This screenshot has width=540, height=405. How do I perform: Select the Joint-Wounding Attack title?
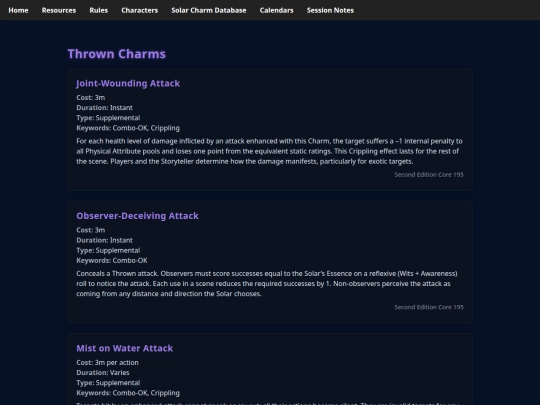(x=128, y=83)
